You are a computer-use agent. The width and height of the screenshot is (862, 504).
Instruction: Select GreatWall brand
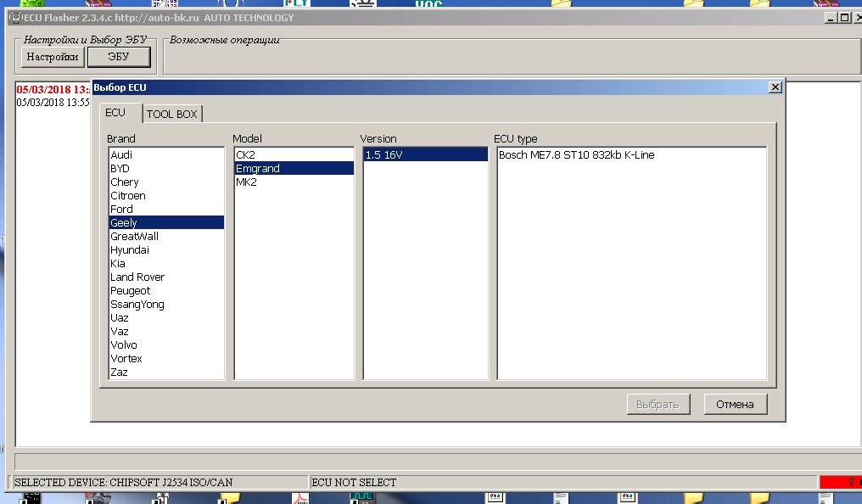pos(166,237)
